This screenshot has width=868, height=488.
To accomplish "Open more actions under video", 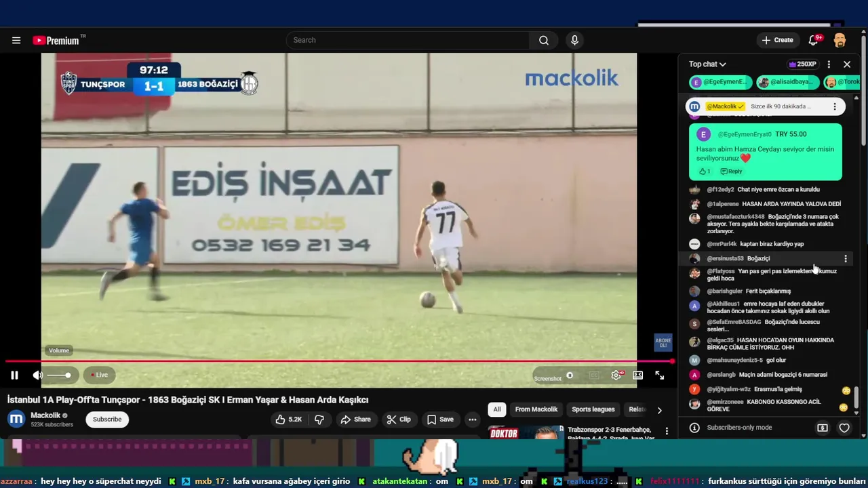I will (x=473, y=420).
